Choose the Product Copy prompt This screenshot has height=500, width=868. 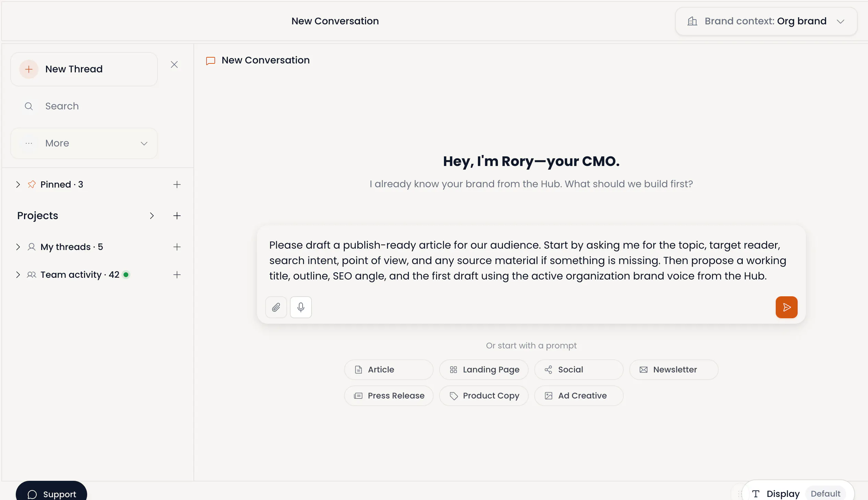pyautogui.click(x=484, y=396)
